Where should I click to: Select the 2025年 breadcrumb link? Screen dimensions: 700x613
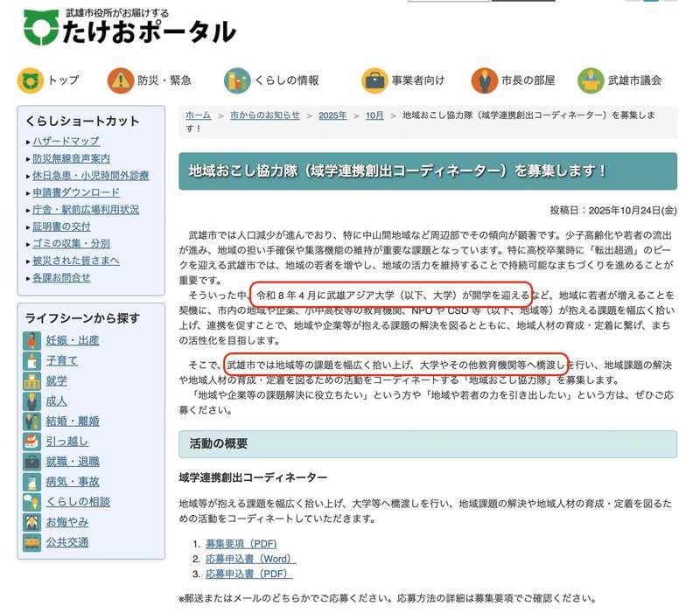(332, 115)
